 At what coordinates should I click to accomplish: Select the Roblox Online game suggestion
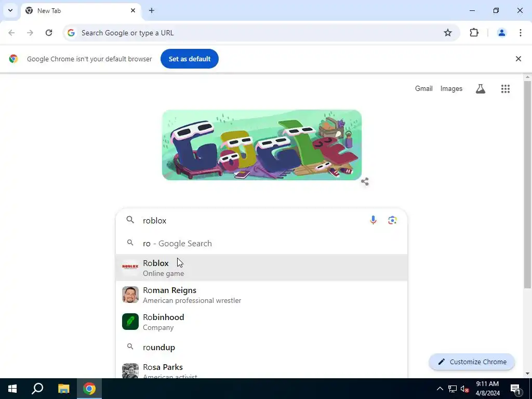pyautogui.click(x=261, y=268)
